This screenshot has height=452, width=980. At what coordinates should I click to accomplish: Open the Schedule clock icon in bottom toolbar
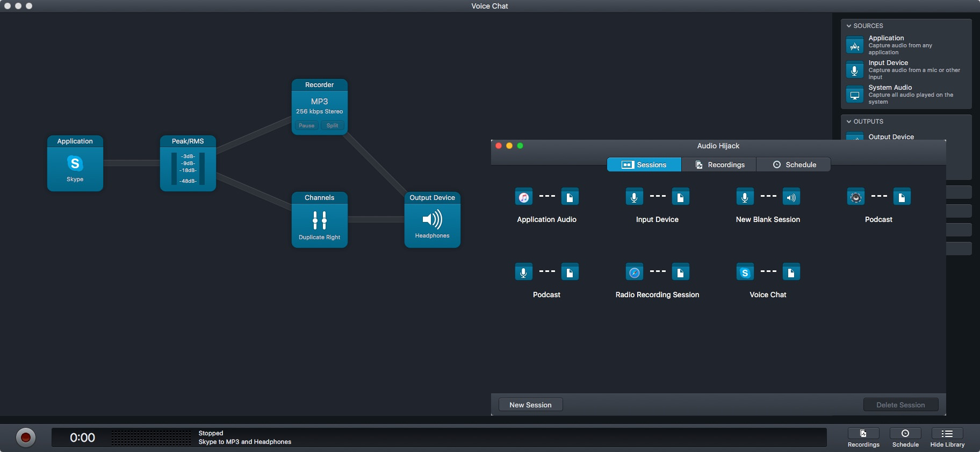click(x=905, y=434)
